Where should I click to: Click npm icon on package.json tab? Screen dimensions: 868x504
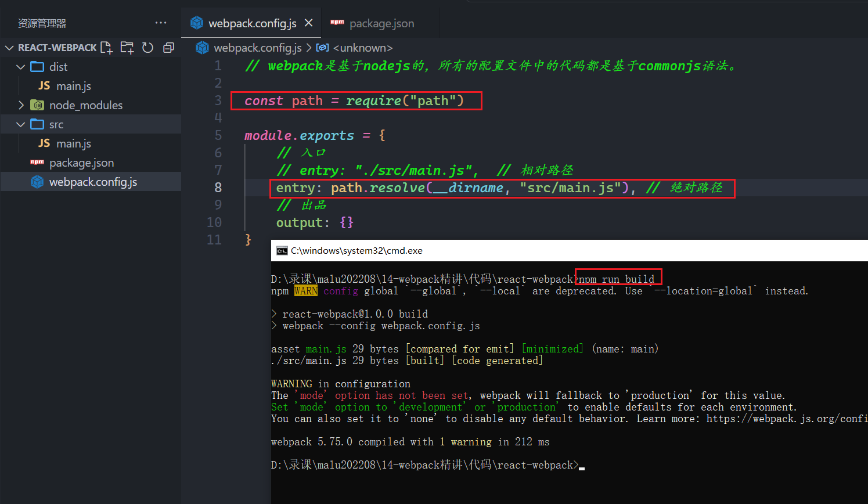tap(337, 22)
